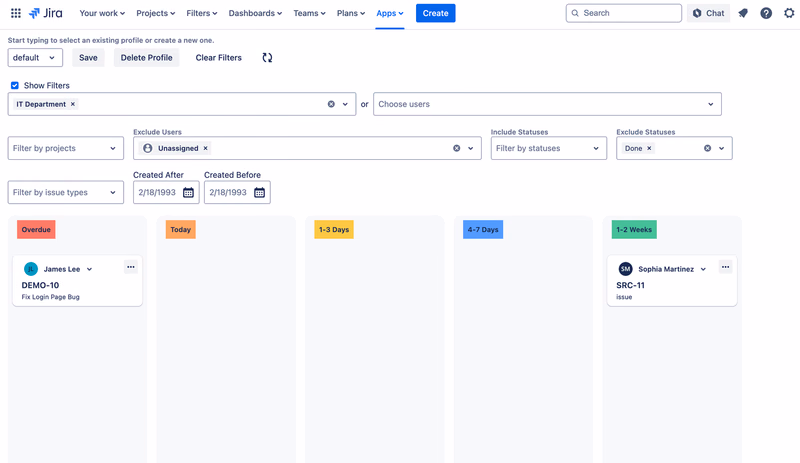Open the Your work menu
The image size is (800, 463).
pos(102,13)
